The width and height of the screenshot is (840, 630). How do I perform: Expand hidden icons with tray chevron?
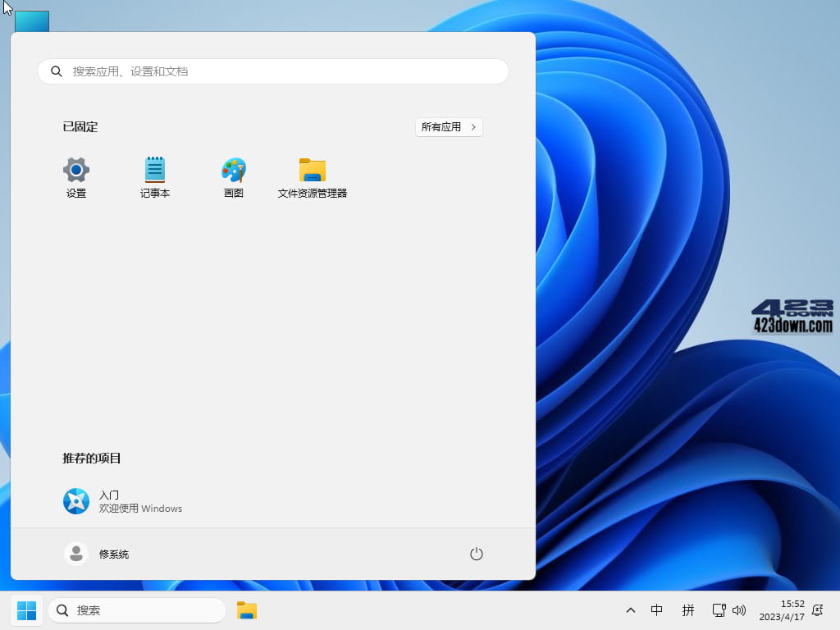click(630, 610)
